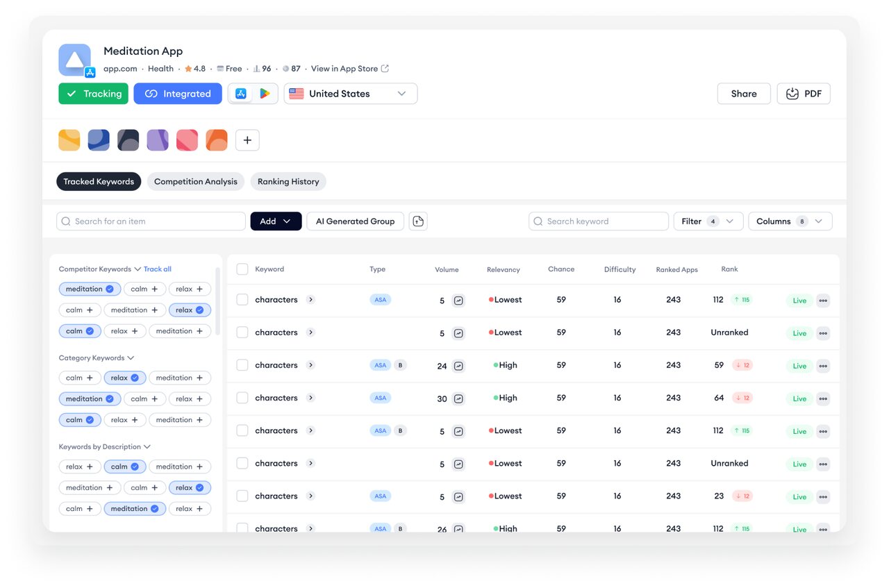Open the volume chart icon in first row
The width and height of the screenshot is (889, 588).
[x=458, y=301]
